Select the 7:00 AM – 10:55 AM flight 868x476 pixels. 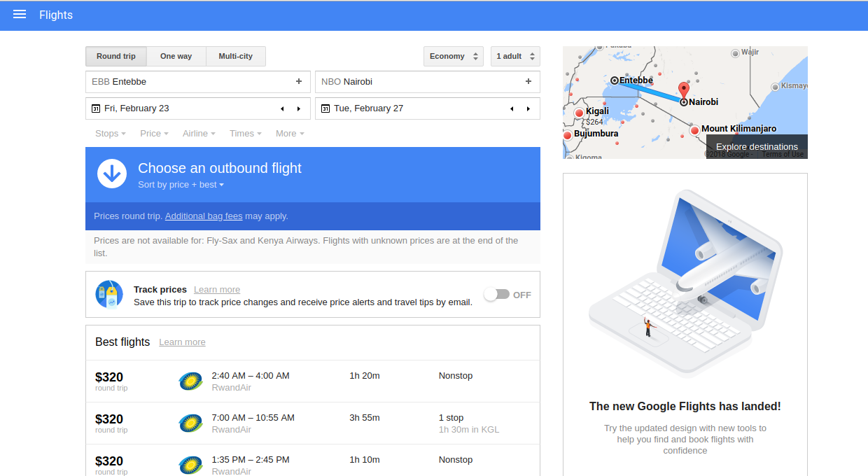pyautogui.click(x=313, y=423)
